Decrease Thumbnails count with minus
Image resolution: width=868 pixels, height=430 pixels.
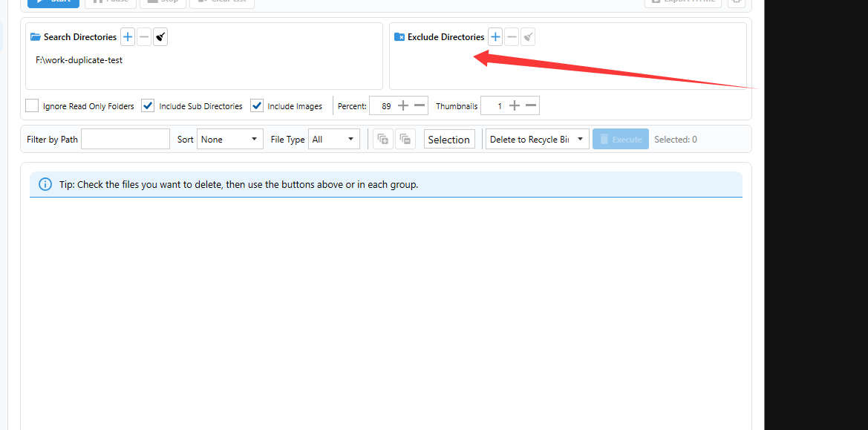(532, 105)
